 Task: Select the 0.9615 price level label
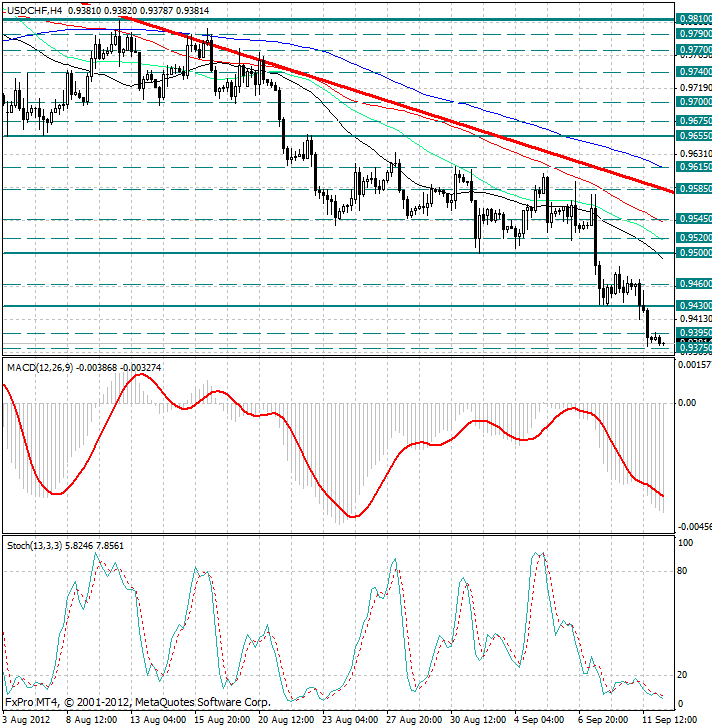click(694, 167)
